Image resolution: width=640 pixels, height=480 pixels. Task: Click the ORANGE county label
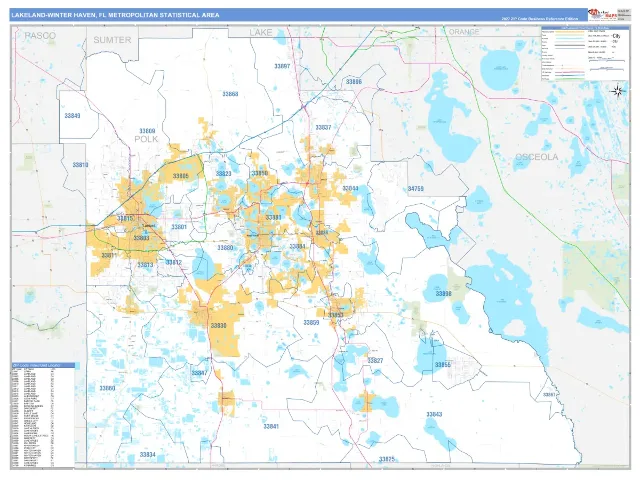click(x=464, y=32)
